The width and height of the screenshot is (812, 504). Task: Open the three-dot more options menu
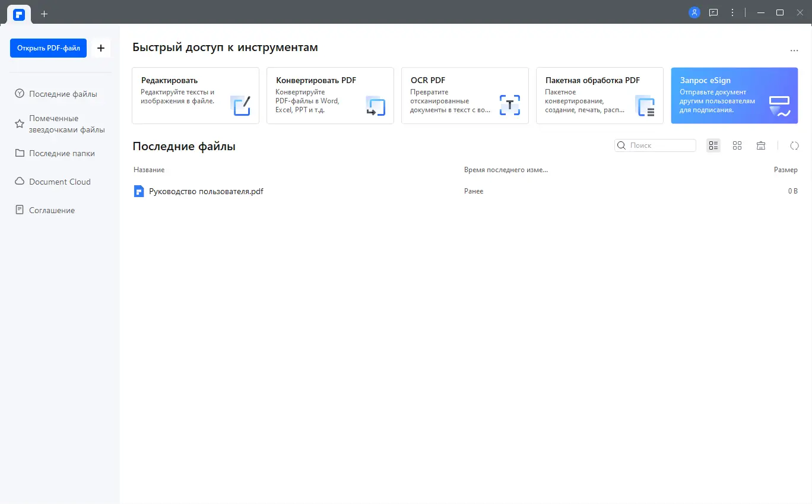tap(732, 12)
